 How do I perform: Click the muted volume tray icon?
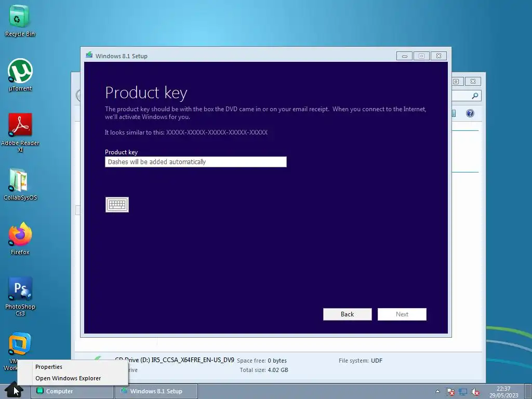click(x=475, y=392)
